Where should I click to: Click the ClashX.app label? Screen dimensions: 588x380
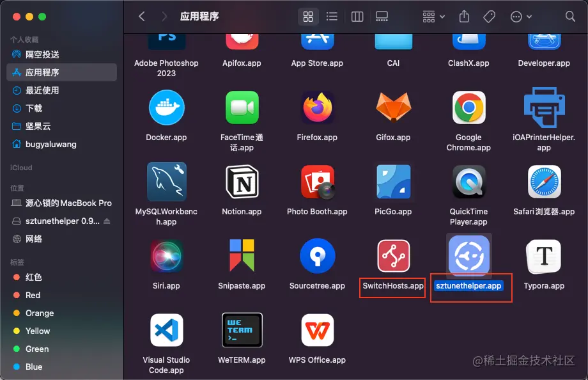coord(468,63)
